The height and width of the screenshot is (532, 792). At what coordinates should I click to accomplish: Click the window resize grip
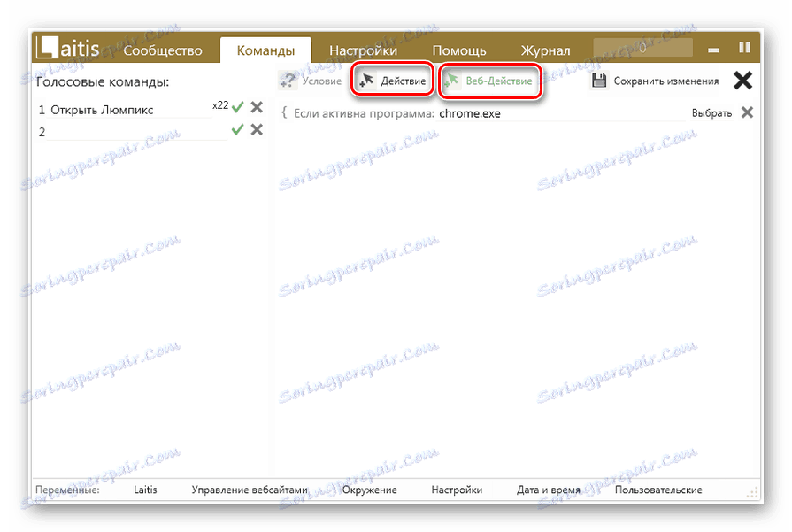[x=754, y=492]
